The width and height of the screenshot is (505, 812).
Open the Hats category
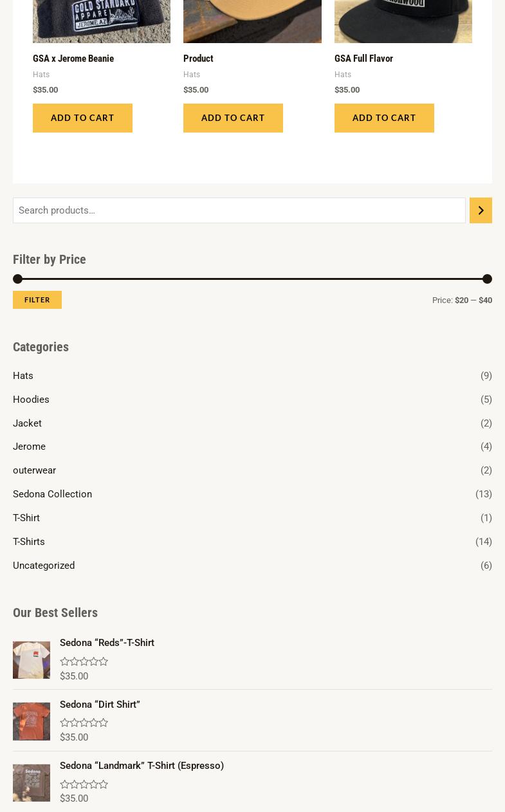(x=23, y=376)
